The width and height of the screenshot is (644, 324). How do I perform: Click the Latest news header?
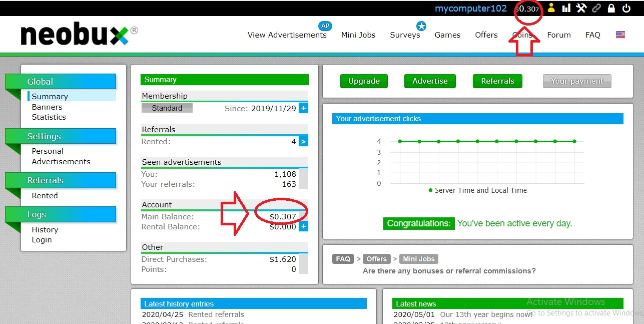(508, 303)
